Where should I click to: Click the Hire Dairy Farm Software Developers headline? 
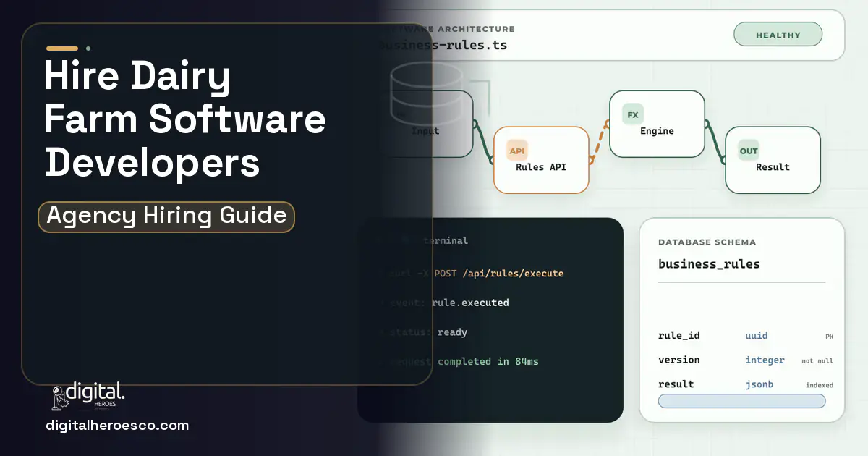click(185, 120)
